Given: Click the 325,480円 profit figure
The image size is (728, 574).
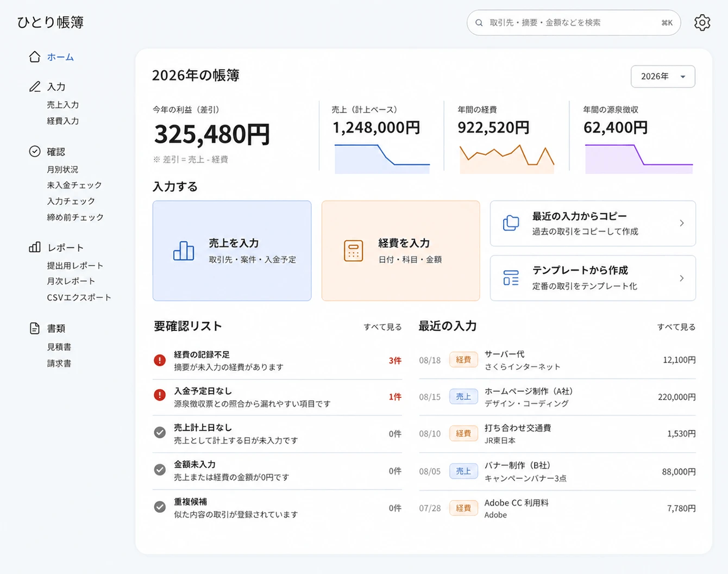Looking at the screenshot, I should click(212, 134).
